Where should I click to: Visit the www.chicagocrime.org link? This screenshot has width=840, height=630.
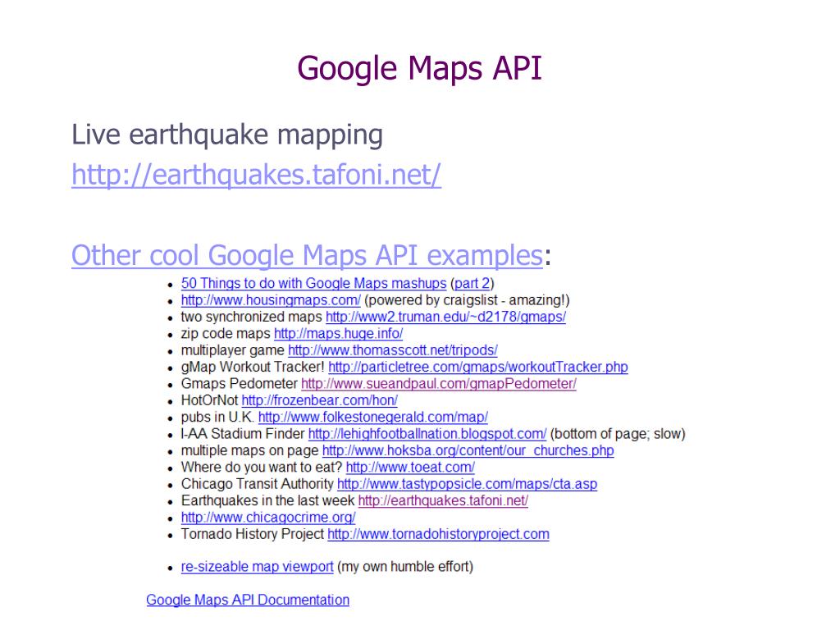(x=268, y=517)
